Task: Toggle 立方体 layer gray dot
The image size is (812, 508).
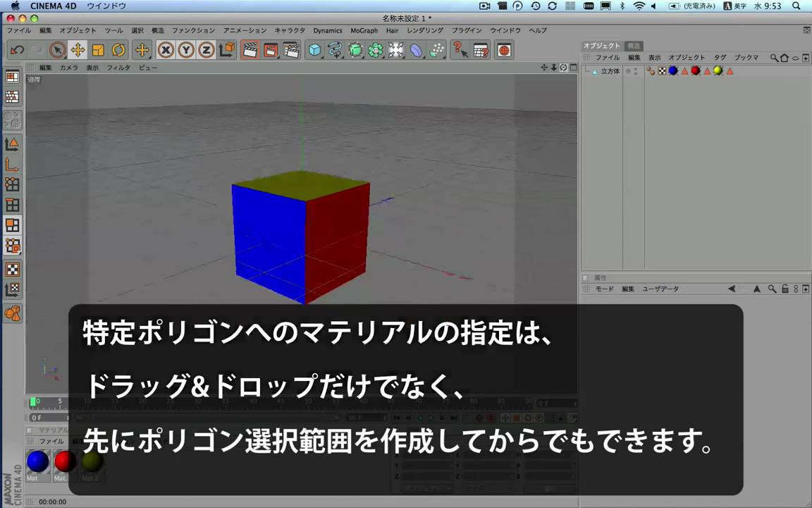Action: [x=628, y=71]
